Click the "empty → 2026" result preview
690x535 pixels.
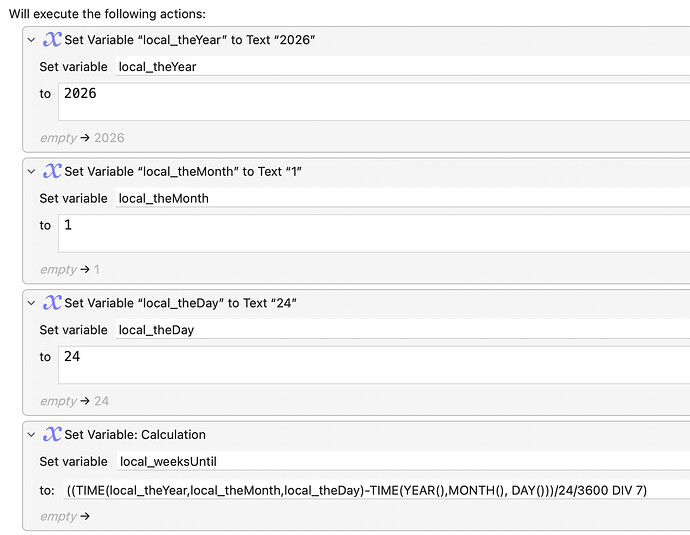[x=82, y=138]
